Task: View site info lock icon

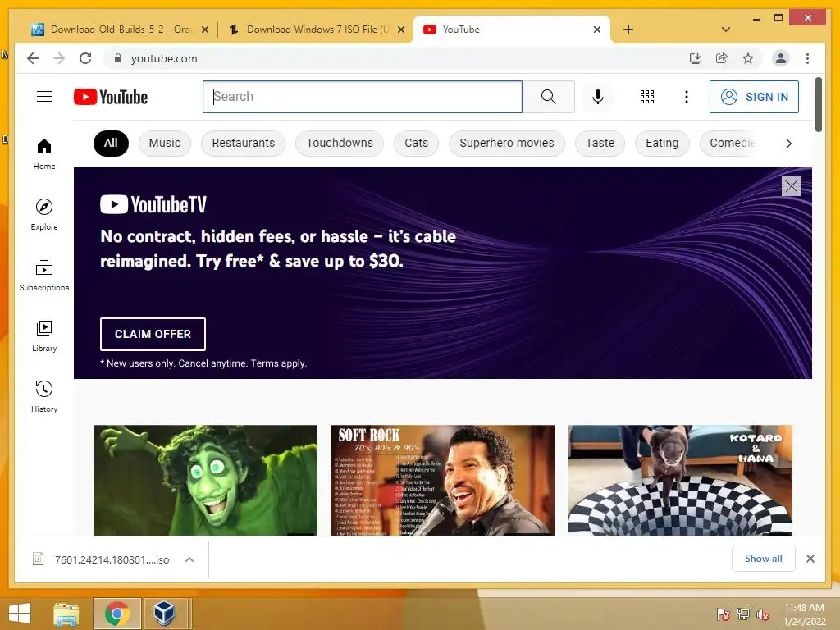Action: click(118, 58)
